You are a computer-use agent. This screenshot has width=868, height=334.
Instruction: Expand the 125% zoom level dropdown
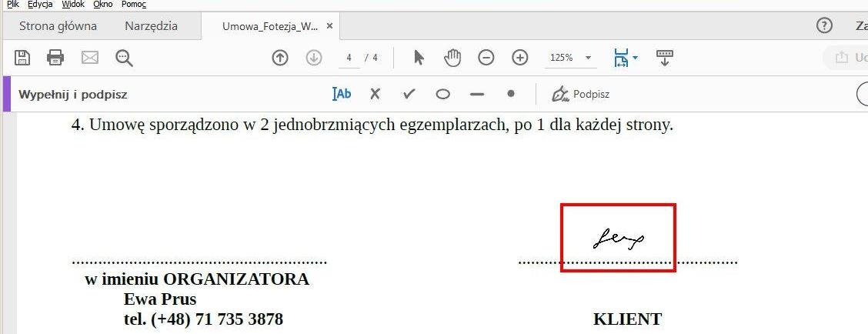click(589, 58)
